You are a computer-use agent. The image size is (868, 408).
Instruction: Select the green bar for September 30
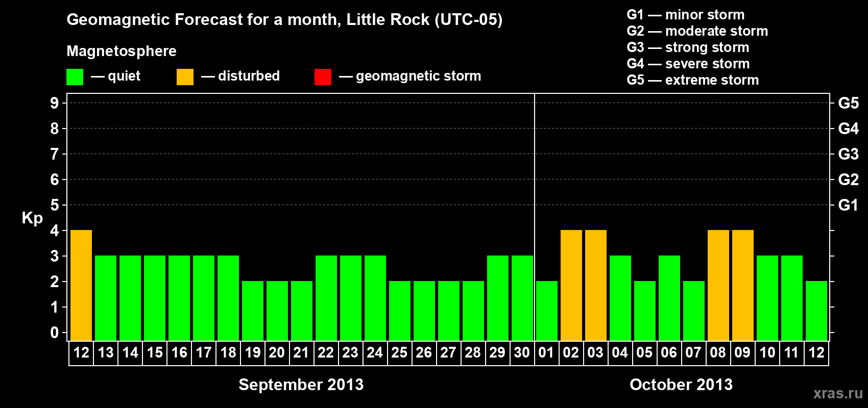[522, 298]
